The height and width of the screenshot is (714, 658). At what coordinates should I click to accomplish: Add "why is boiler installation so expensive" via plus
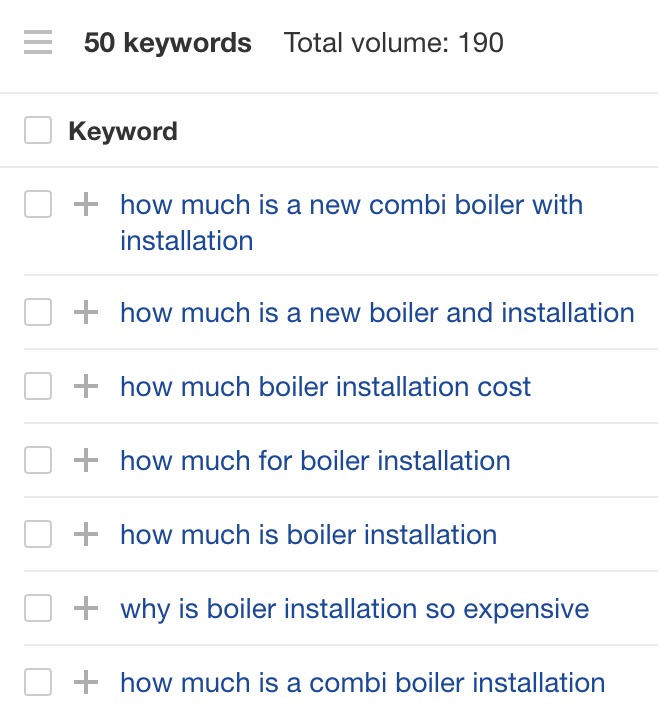[87, 609]
